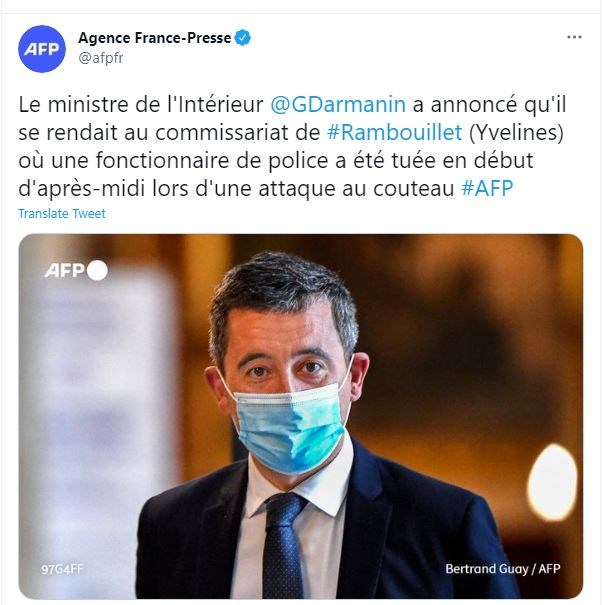Open the #AFP hashtag
Viewport: 602px width, 605px height.
(x=487, y=189)
